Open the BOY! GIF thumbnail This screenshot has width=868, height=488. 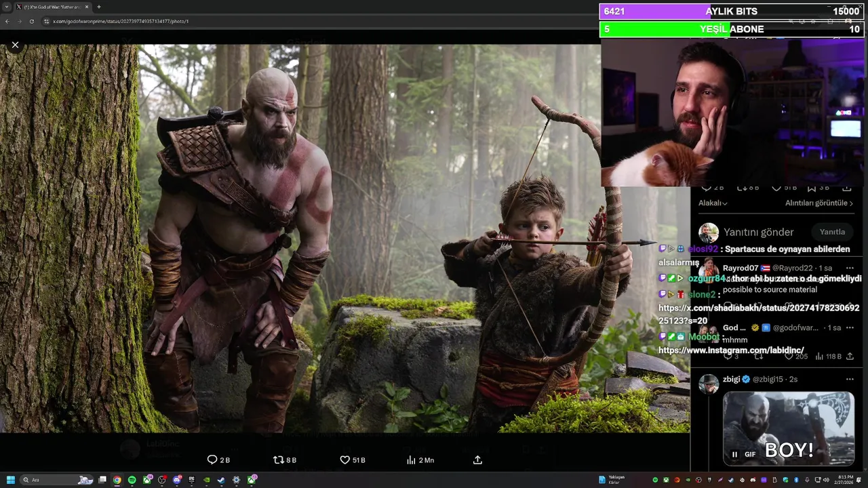coord(788,429)
